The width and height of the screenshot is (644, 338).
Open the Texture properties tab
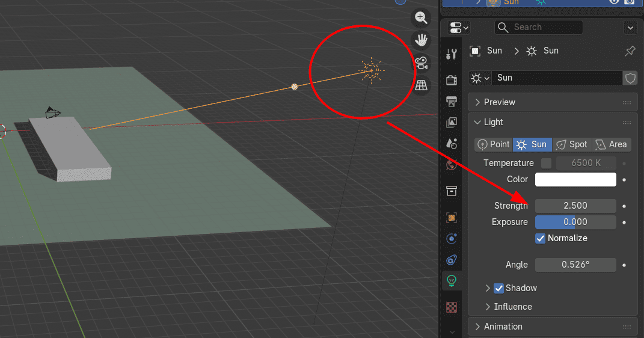pyautogui.click(x=452, y=307)
